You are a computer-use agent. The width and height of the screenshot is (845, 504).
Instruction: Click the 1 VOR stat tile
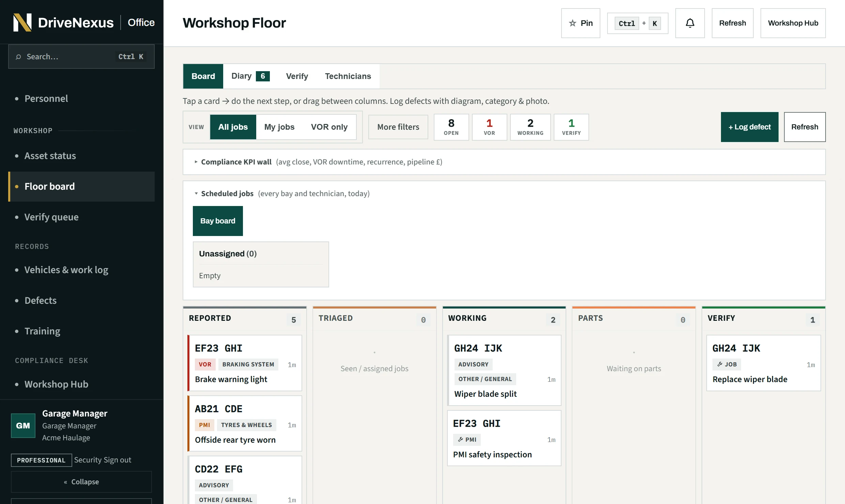tap(489, 127)
